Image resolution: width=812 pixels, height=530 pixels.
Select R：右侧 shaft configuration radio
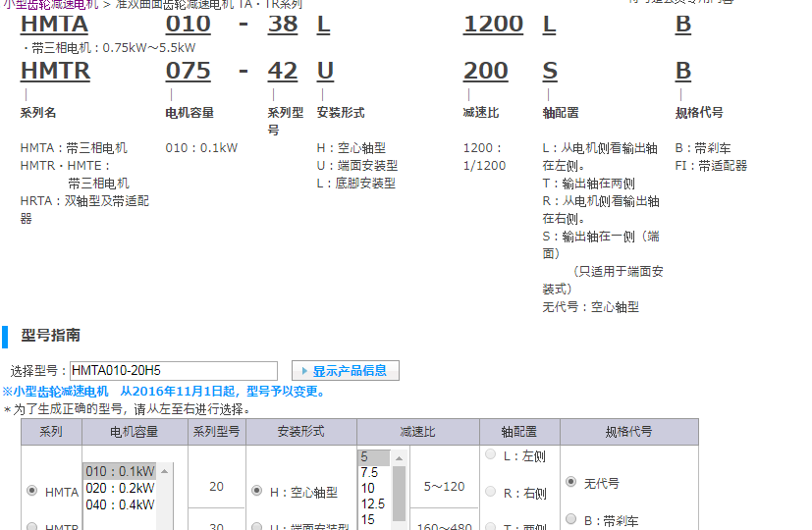(491, 491)
